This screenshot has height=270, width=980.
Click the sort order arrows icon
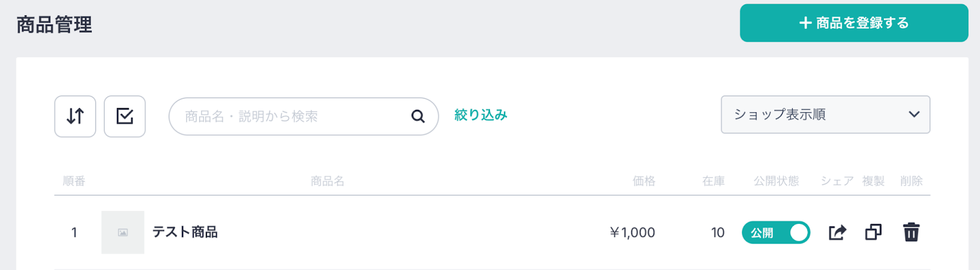click(x=75, y=116)
